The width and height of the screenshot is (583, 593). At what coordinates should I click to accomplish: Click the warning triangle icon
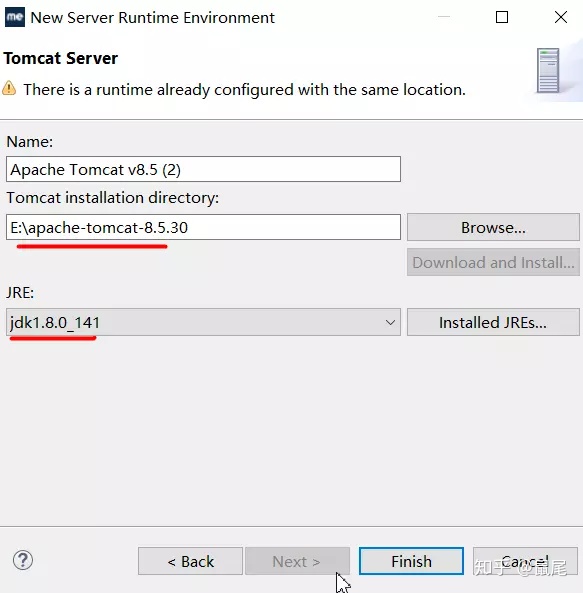9,88
